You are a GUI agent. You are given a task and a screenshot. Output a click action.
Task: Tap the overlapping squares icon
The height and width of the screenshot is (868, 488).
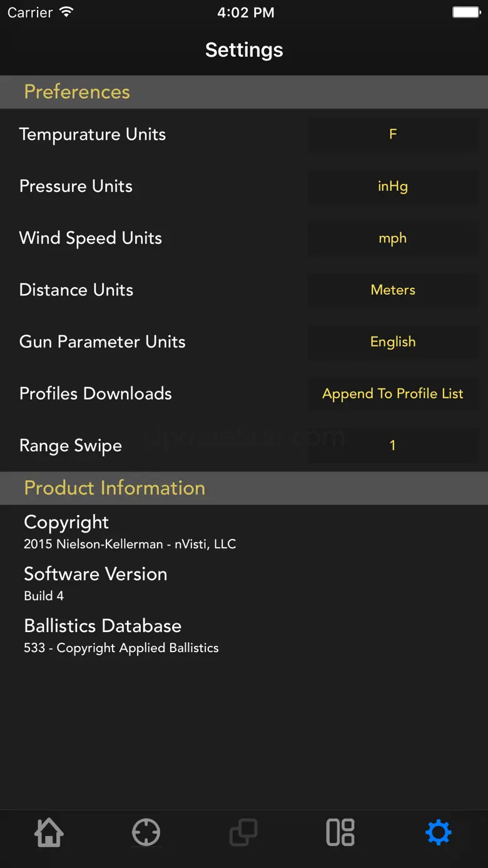243,832
